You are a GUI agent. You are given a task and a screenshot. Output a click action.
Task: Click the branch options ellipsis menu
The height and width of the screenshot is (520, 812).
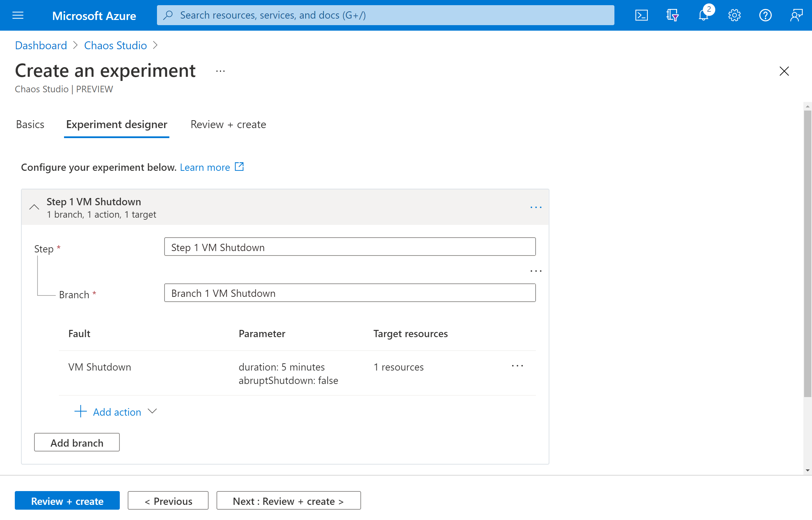(x=536, y=271)
